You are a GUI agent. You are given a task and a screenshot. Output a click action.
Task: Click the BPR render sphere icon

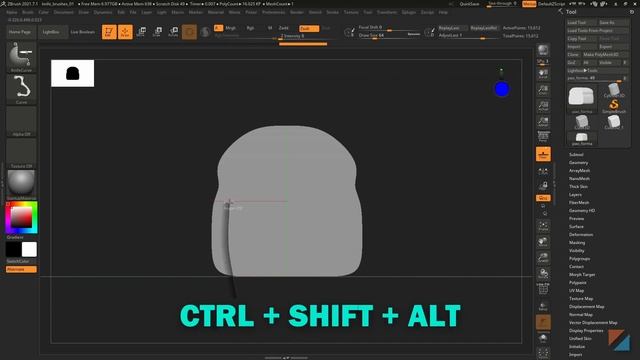coord(543,50)
